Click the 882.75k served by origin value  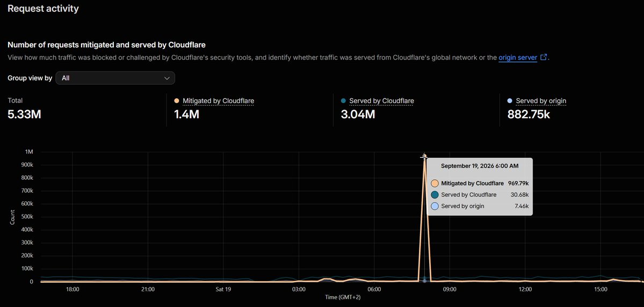point(529,114)
